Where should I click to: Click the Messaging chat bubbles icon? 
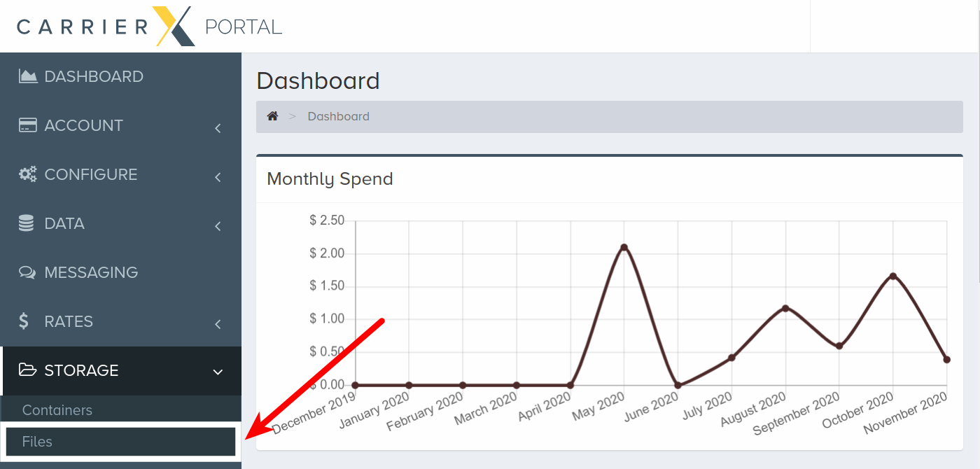point(27,272)
